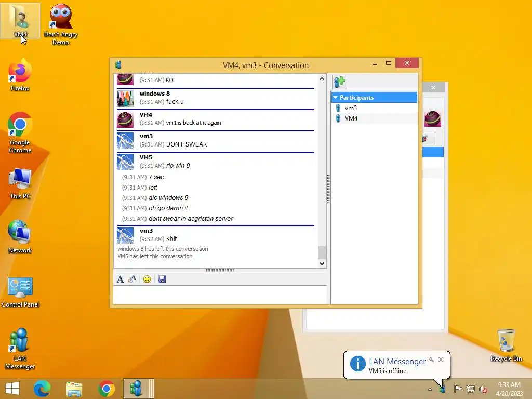
Task: Select the VM4 folder desktop icon
Action: (20, 21)
